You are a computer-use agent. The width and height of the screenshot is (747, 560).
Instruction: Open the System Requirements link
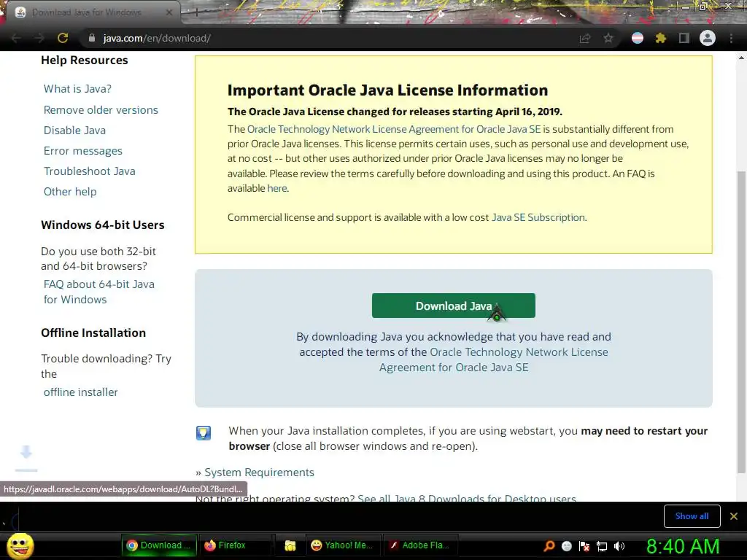click(259, 472)
